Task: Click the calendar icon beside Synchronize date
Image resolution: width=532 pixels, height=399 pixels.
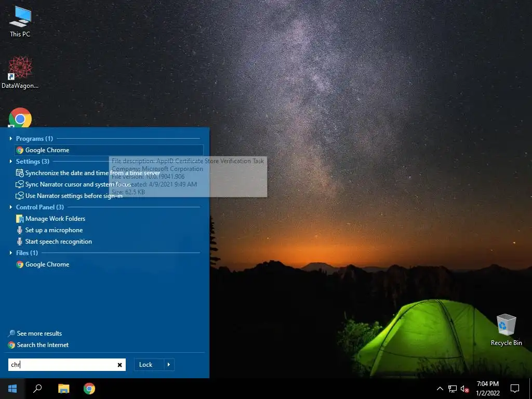Action: pos(20,173)
